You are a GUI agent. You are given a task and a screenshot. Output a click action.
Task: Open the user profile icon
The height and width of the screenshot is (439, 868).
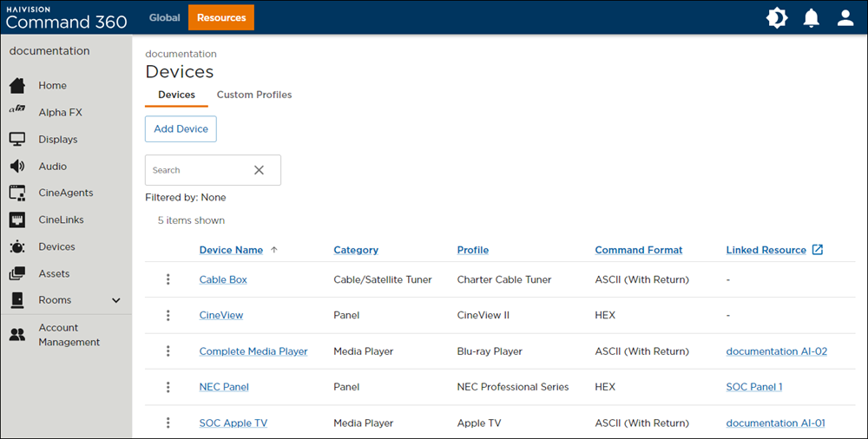tap(845, 17)
